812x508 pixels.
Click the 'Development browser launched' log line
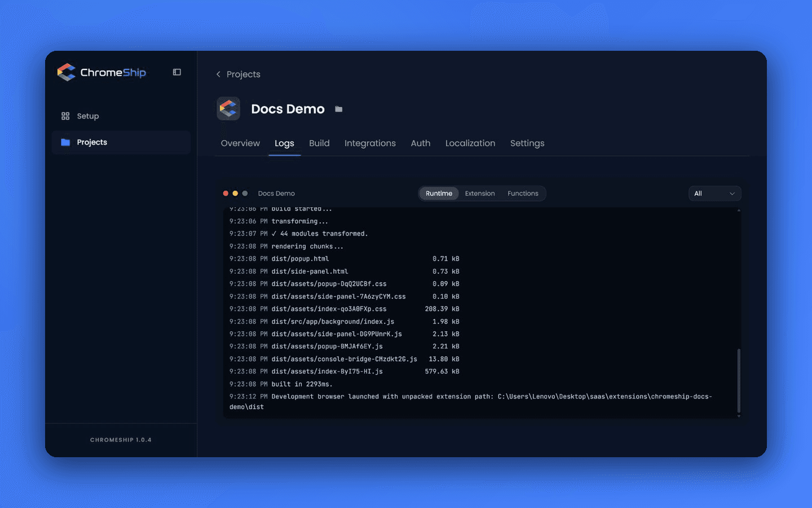pos(471,402)
